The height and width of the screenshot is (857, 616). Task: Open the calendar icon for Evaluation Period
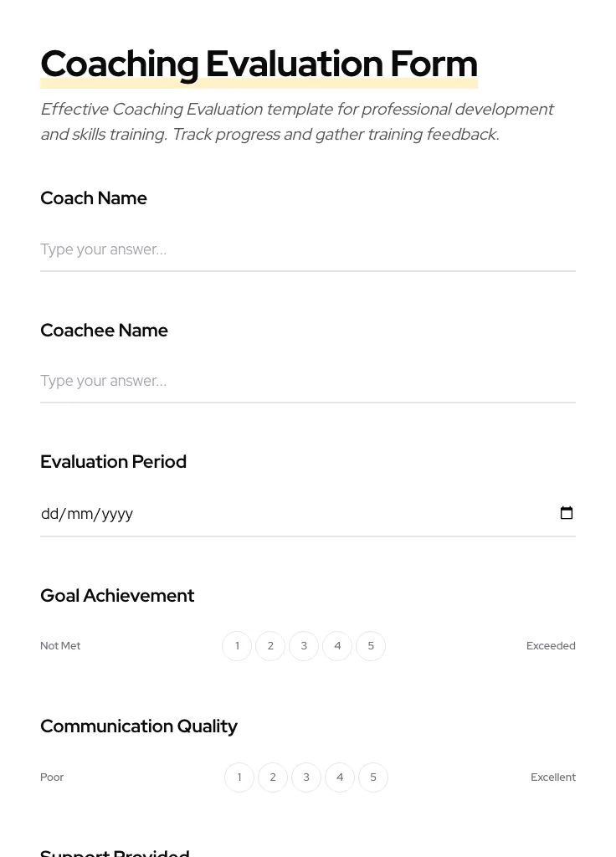coord(567,513)
